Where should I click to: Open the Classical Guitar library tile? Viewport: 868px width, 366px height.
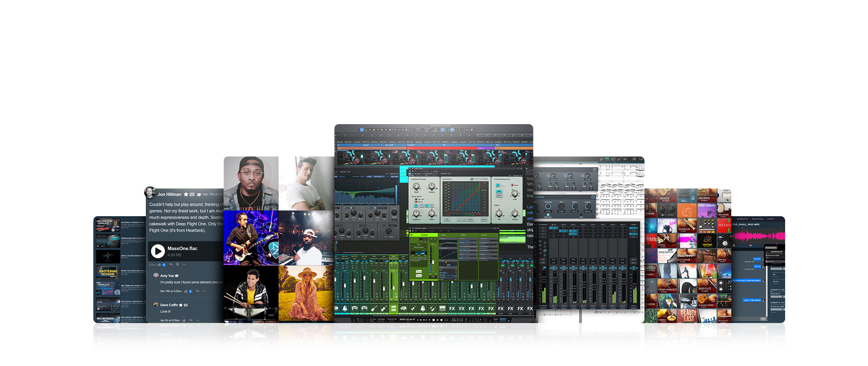click(x=707, y=300)
